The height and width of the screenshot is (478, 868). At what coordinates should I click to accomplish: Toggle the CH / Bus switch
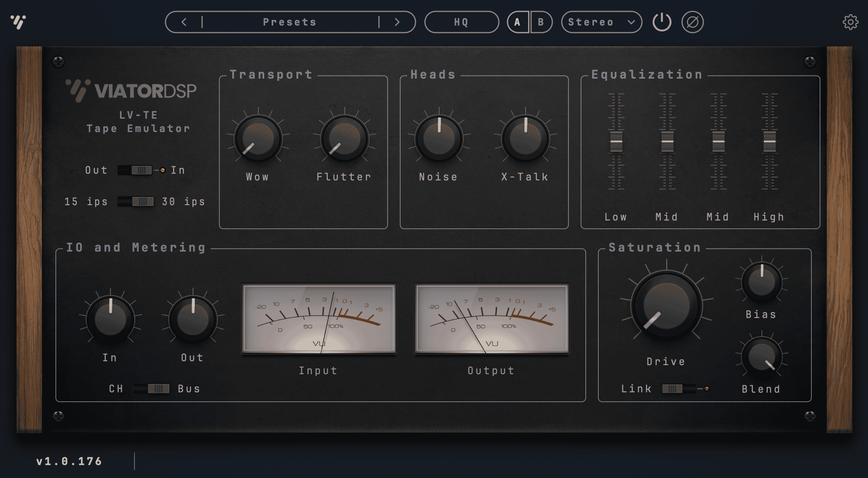[151, 389]
